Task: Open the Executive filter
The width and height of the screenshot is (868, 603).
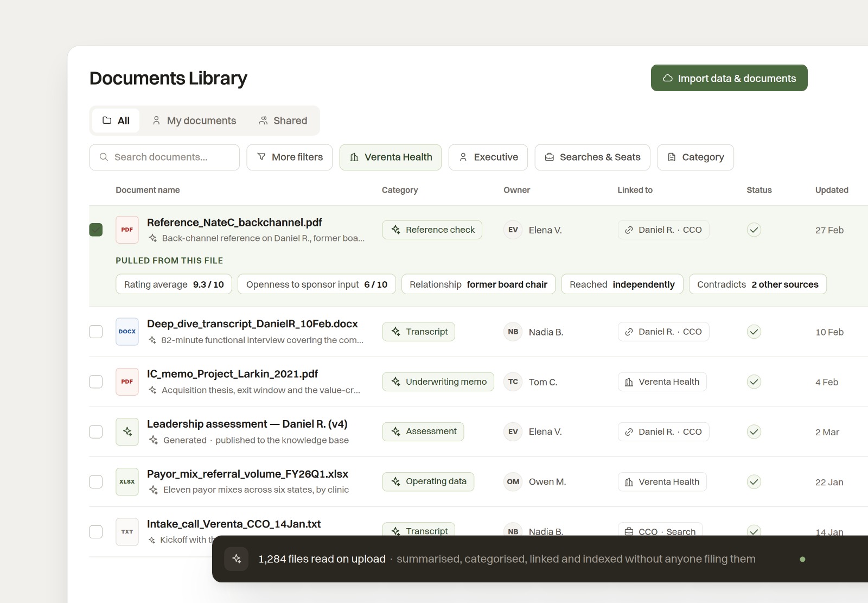Action: point(488,157)
